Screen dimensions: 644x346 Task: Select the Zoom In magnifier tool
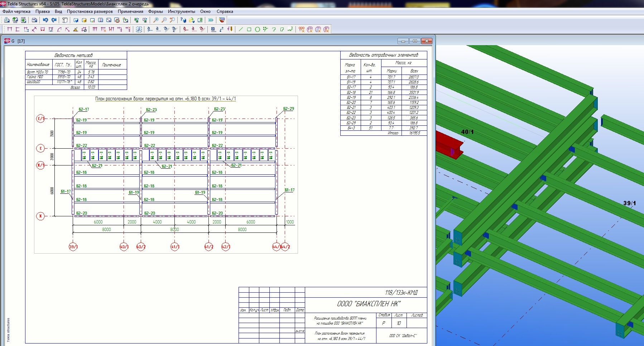click(x=156, y=20)
